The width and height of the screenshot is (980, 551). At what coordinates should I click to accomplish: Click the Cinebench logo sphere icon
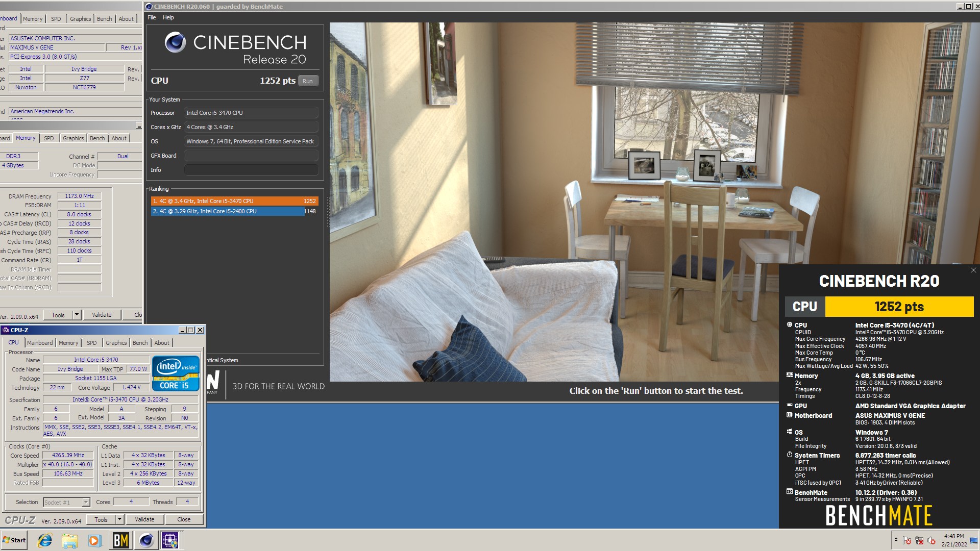pyautogui.click(x=175, y=42)
